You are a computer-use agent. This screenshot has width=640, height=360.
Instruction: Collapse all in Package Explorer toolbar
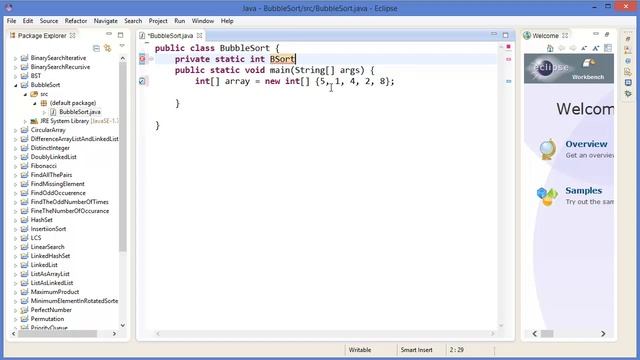(x=96, y=49)
